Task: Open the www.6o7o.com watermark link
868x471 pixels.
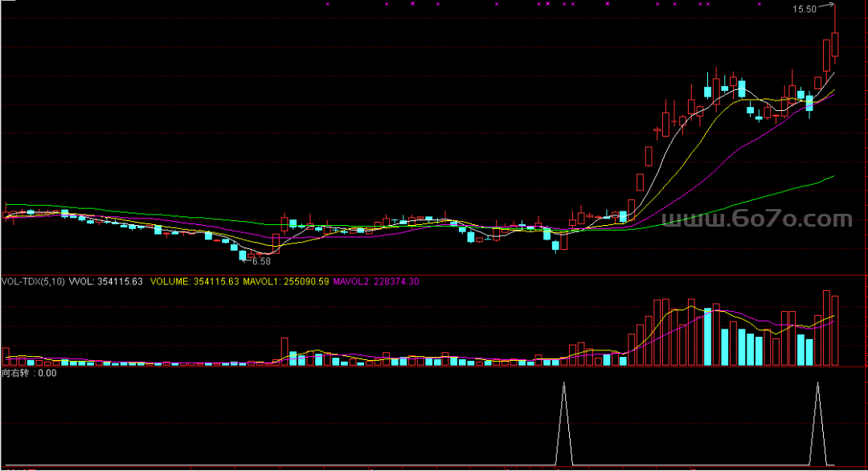Action: [x=756, y=219]
